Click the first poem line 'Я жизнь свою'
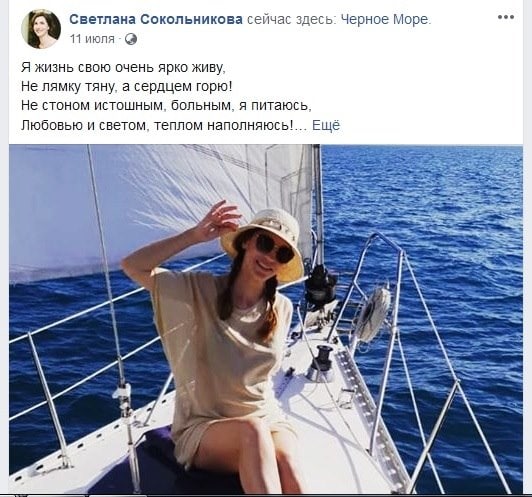This screenshot has height=497, width=532. click(x=123, y=67)
